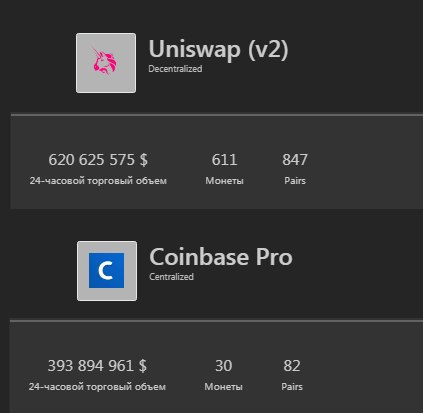Click the Centralized label under Coinbase Pro
Screen dimensions: 423x413
click(x=171, y=277)
